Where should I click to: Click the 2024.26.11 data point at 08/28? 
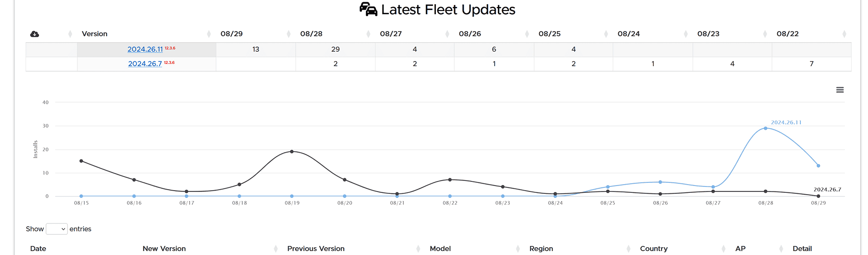click(x=766, y=128)
